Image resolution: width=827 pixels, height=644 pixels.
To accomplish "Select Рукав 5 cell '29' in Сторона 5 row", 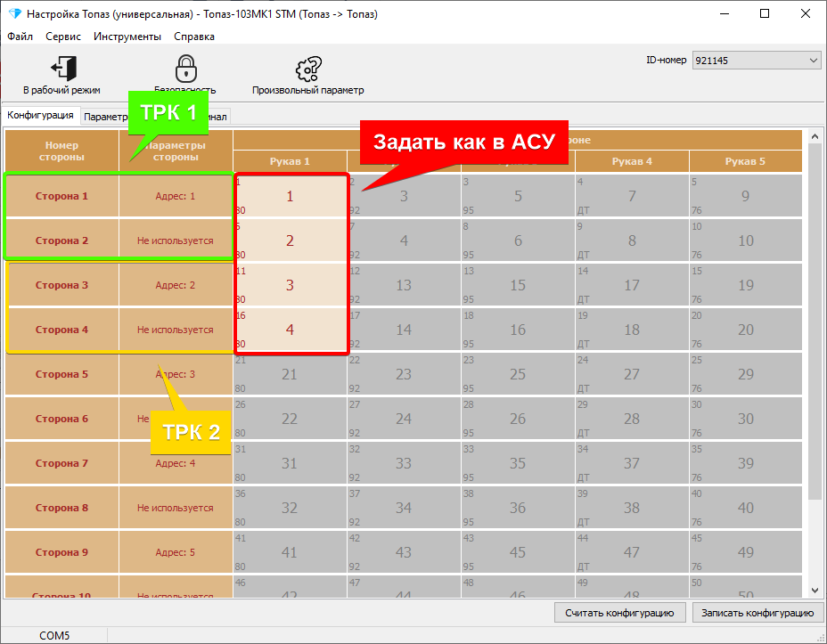I will pos(745,374).
